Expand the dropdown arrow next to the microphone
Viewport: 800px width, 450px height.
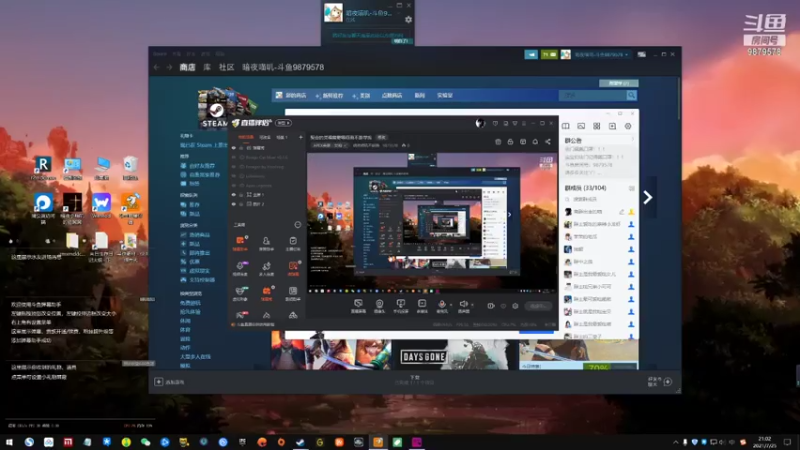pos(451,305)
